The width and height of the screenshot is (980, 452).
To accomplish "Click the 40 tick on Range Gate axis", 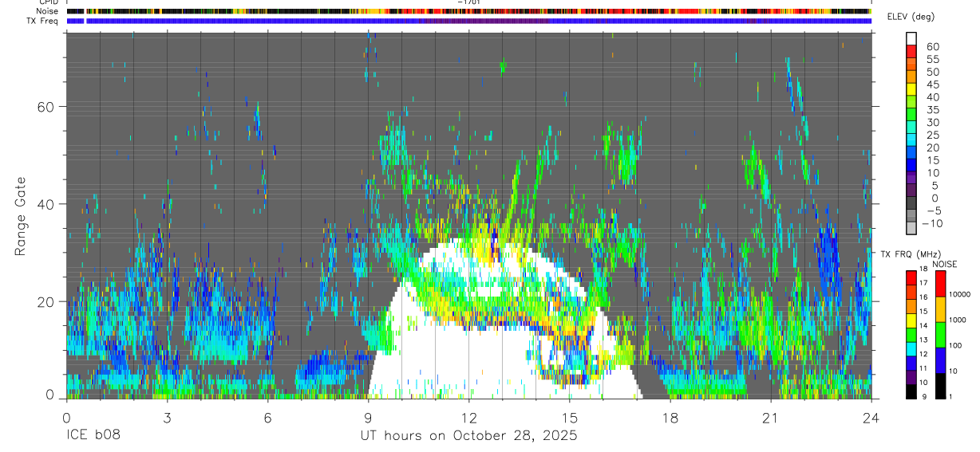I will click(45, 204).
